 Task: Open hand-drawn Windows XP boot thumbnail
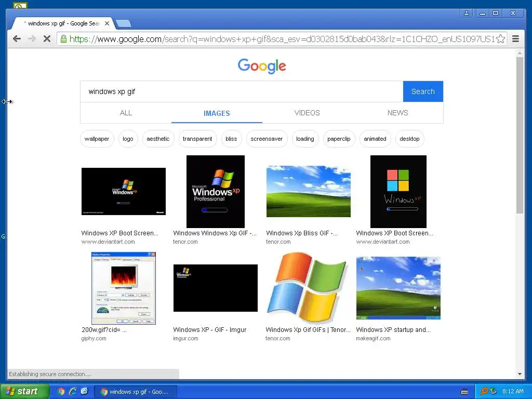coord(398,191)
